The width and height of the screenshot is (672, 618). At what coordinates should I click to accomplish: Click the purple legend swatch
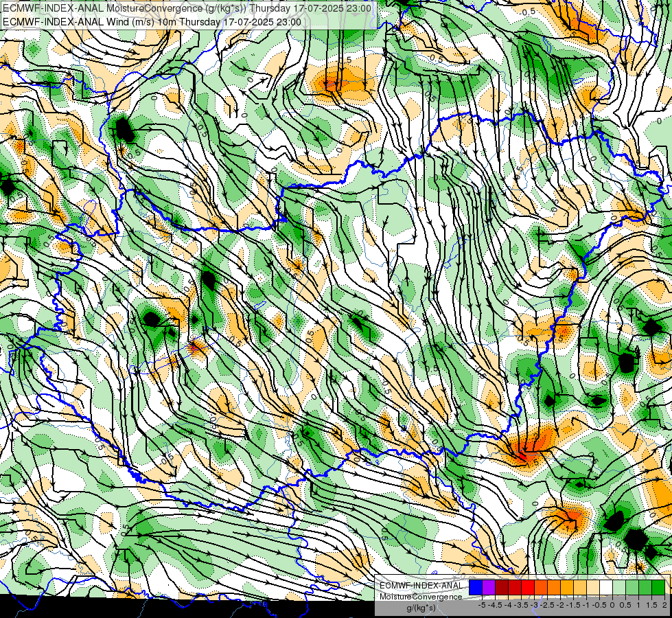489,588
